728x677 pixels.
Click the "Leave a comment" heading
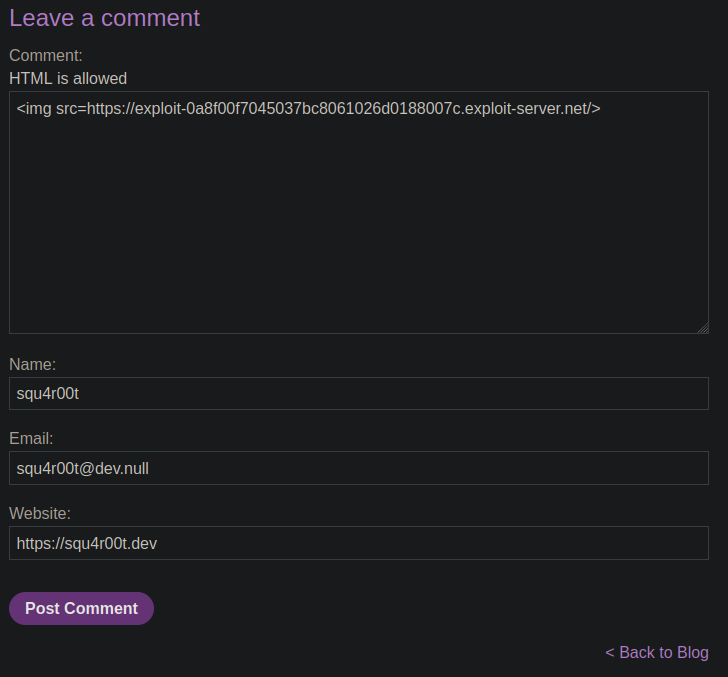coord(104,18)
